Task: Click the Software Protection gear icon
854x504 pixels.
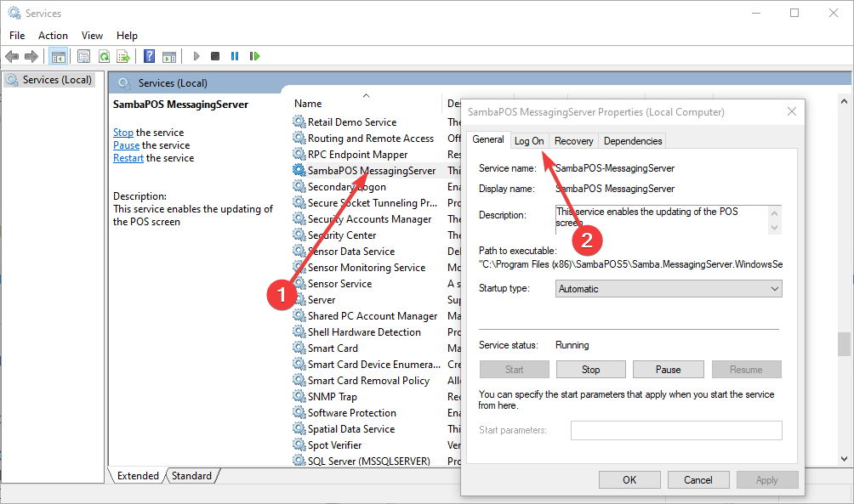Action: tap(299, 412)
